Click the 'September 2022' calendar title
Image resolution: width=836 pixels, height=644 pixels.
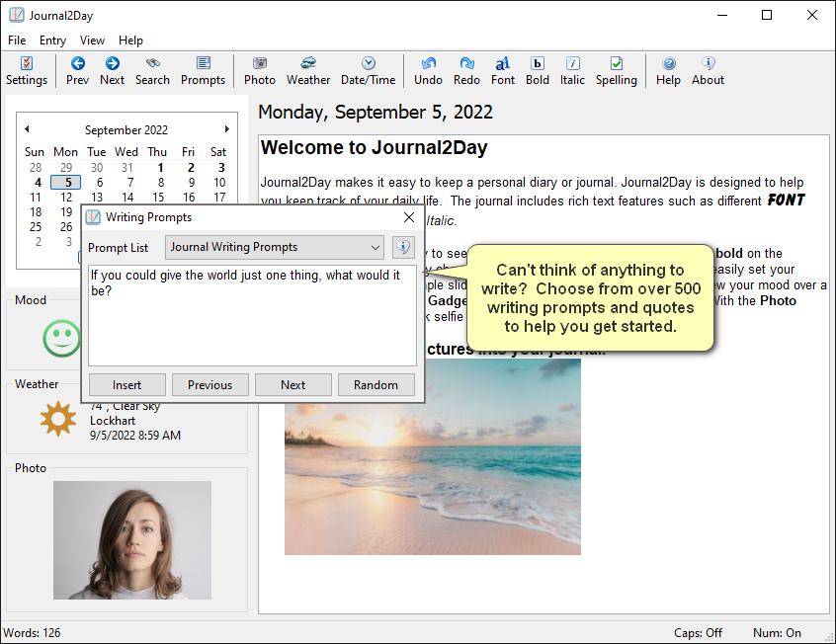[x=126, y=130]
